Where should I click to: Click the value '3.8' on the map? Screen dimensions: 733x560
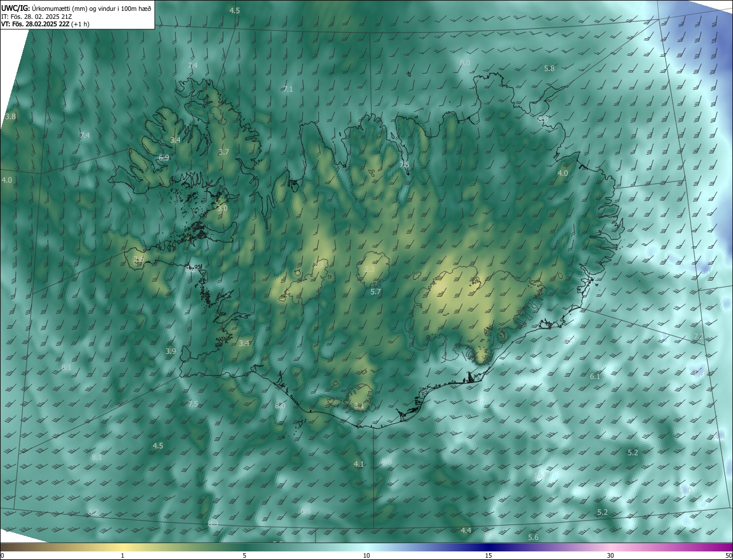pos(10,116)
